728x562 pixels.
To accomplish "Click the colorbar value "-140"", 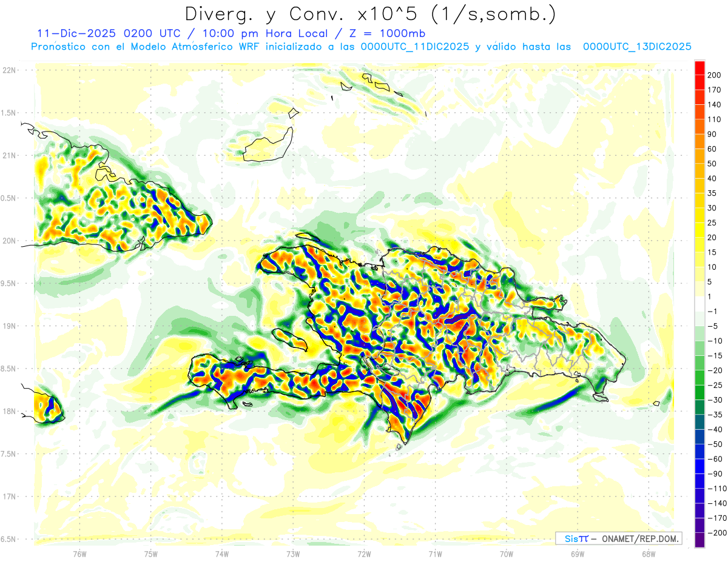I will coord(716,504).
